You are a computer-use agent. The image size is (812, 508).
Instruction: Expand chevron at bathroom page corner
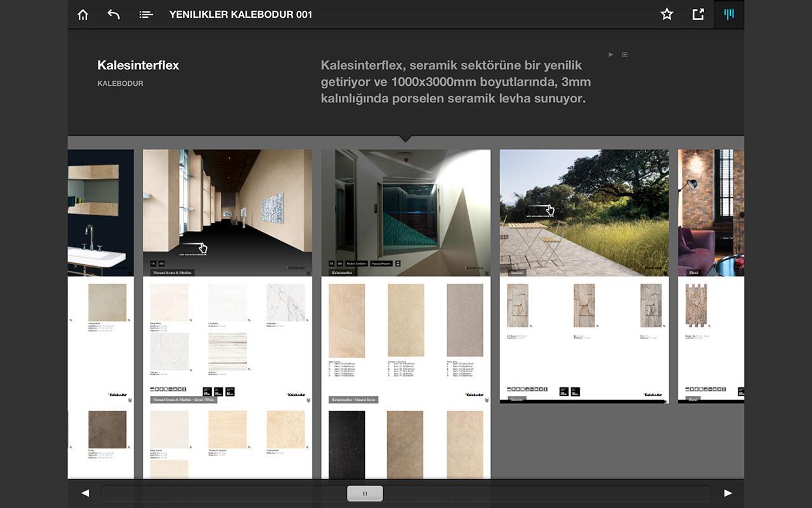130,274
